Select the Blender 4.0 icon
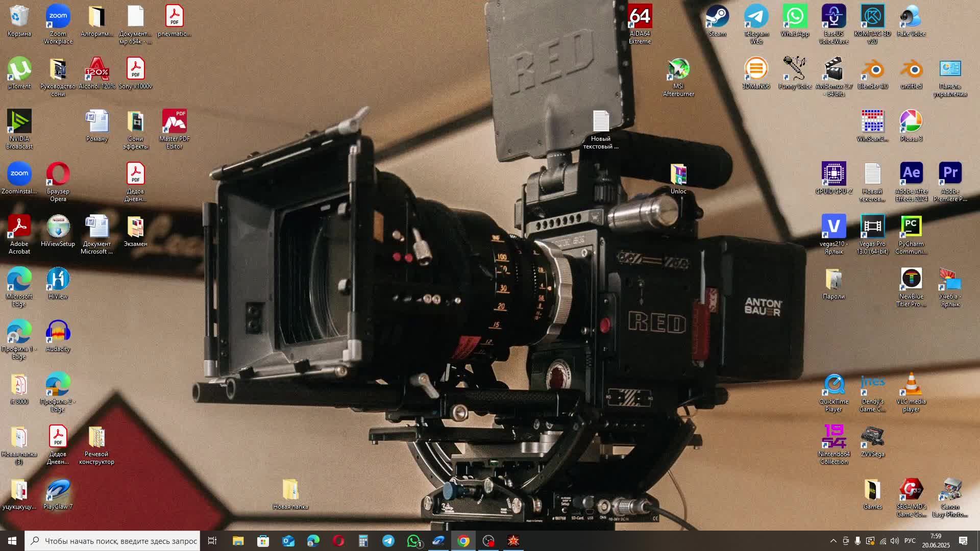The width and height of the screenshot is (980, 551). (872, 70)
